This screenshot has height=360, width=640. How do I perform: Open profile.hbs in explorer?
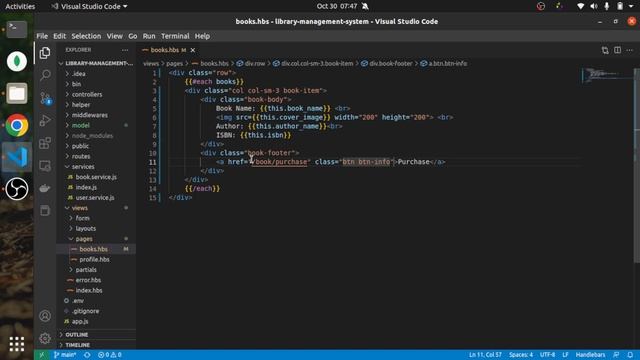click(x=96, y=260)
